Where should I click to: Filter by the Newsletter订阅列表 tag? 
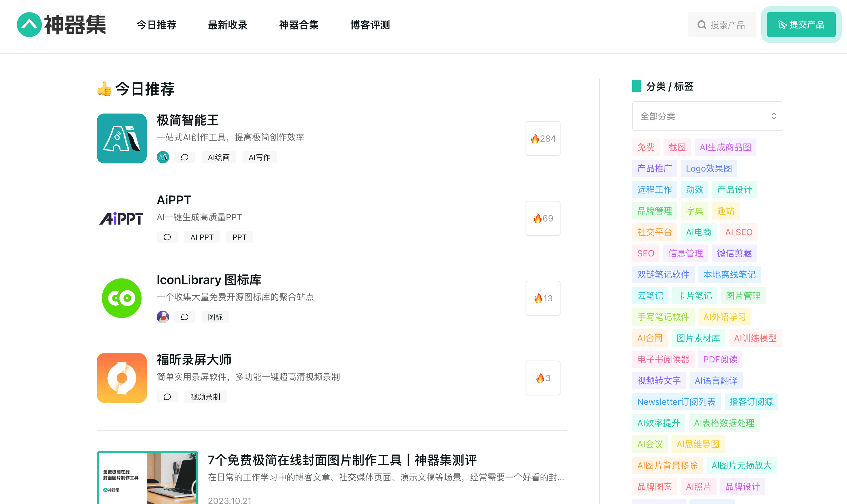pyautogui.click(x=676, y=402)
